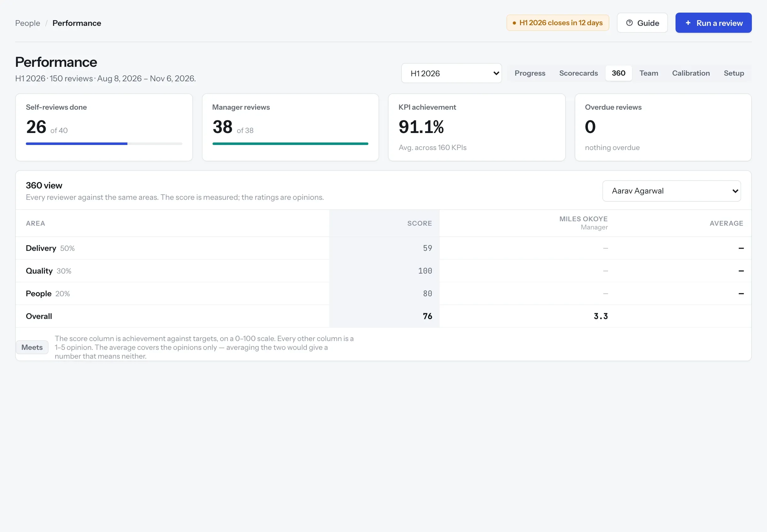
Task: Click the H1 2026 closes in 12 days badge
Action: coord(558,23)
